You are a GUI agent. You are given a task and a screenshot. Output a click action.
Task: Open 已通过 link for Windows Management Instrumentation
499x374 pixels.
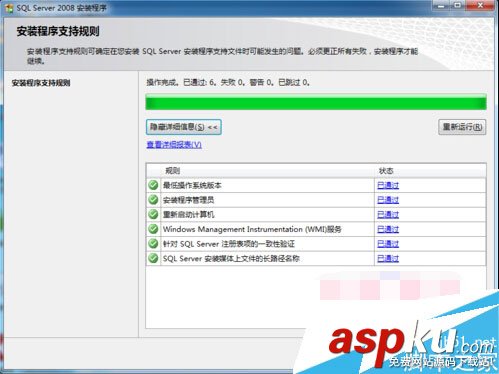tap(388, 229)
